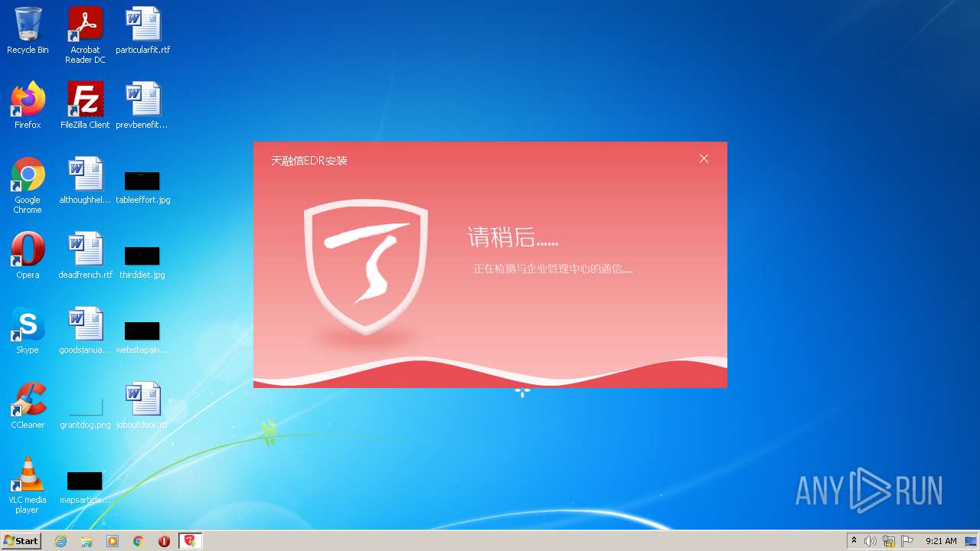Click the 请稍后 heading text
Screen dimensions: 980x551
pyautogui.click(x=513, y=237)
